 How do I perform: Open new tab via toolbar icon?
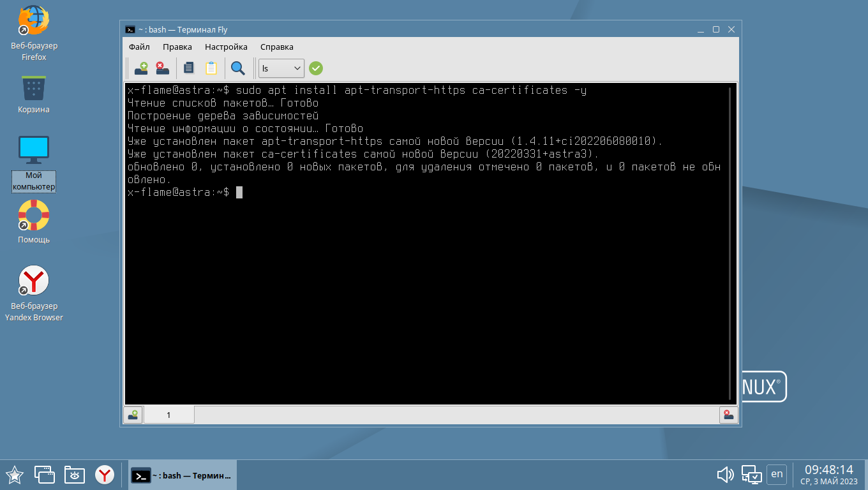141,68
